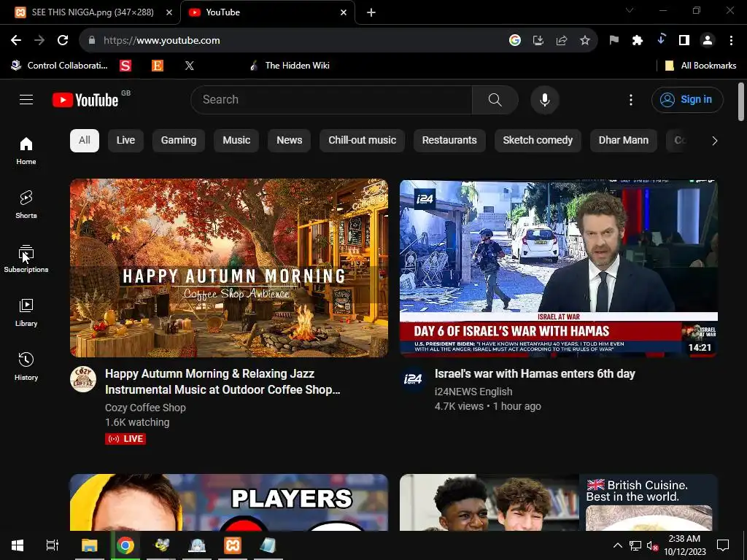Close the YouTube browser tab
The width and height of the screenshot is (747, 560).
coord(344,12)
